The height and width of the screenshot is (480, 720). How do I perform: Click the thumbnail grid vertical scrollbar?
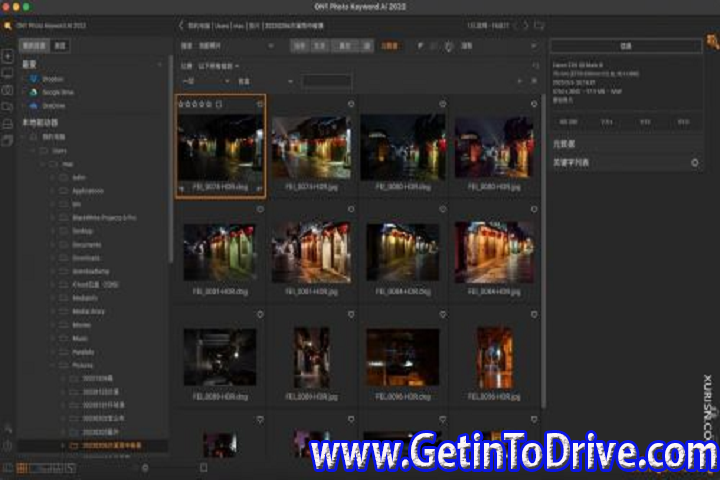coord(544,250)
